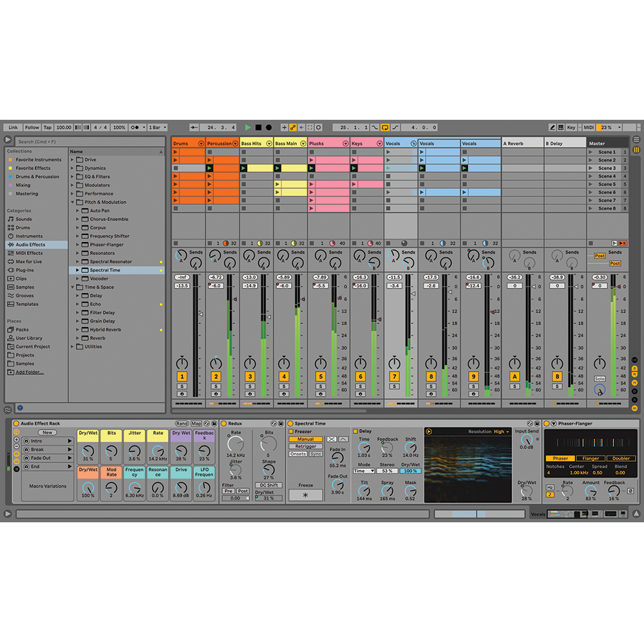Viewport: 644px width, 644px height.
Task: Click the transport Record button
Action: [268, 127]
